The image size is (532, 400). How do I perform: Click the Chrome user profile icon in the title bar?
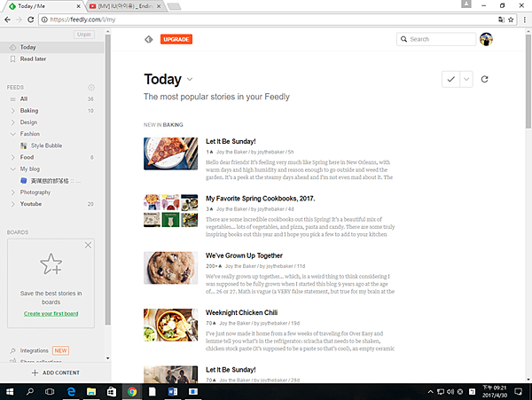466,4
